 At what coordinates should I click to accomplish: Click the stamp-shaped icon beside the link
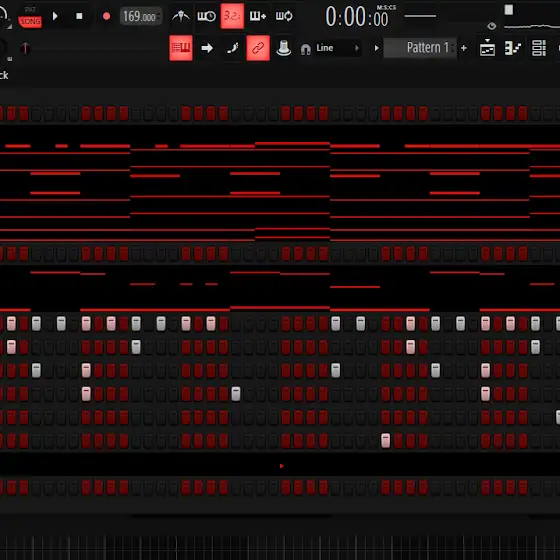pyautogui.click(x=284, y=48)
